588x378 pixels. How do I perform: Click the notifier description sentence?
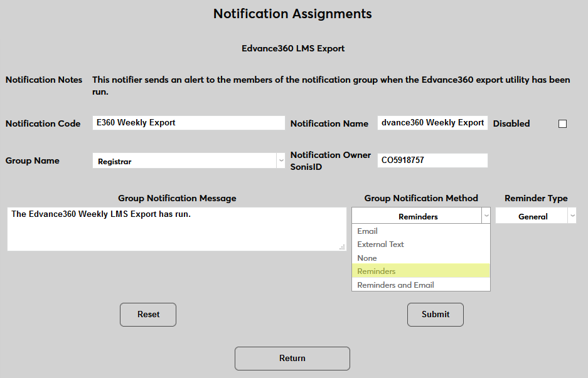[x=331, y=85]
